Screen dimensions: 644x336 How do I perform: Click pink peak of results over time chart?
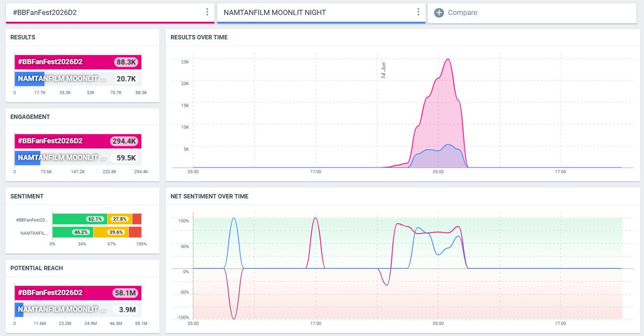[447, 60]
